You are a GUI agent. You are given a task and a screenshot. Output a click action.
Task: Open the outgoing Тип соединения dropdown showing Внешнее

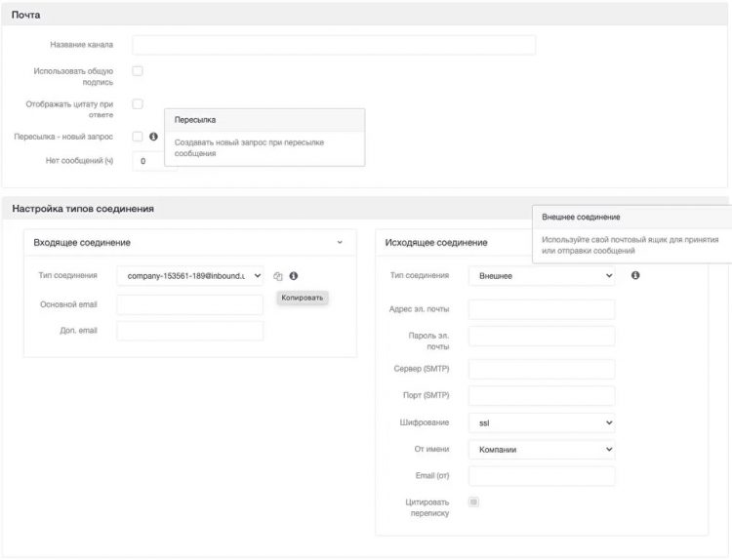click(542, 276)
